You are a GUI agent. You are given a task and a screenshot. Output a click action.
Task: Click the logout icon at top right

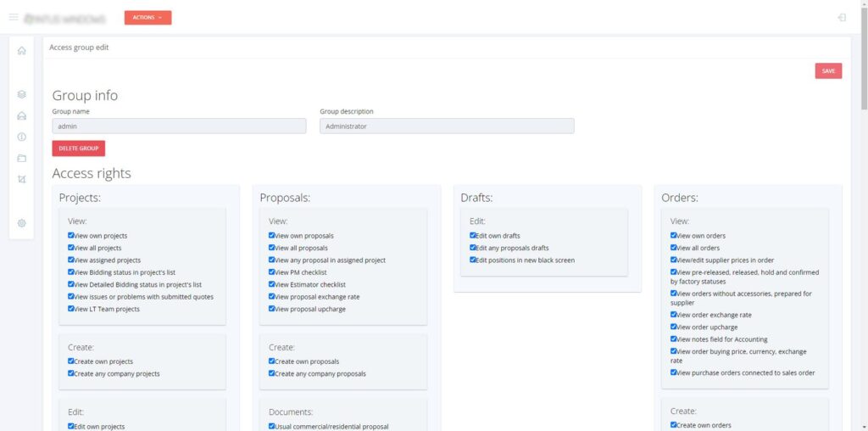coord(841,17)
